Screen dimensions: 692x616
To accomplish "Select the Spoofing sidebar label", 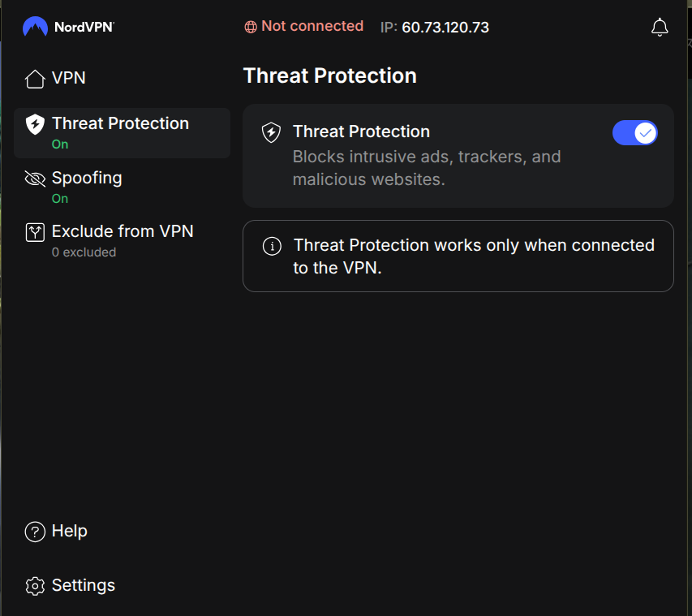I will click(x=87, y=178).
